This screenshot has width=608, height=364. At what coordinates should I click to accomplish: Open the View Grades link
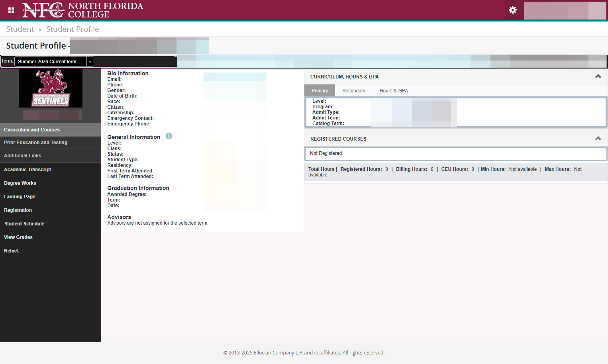pyautogui.click(x=18, y=237)
